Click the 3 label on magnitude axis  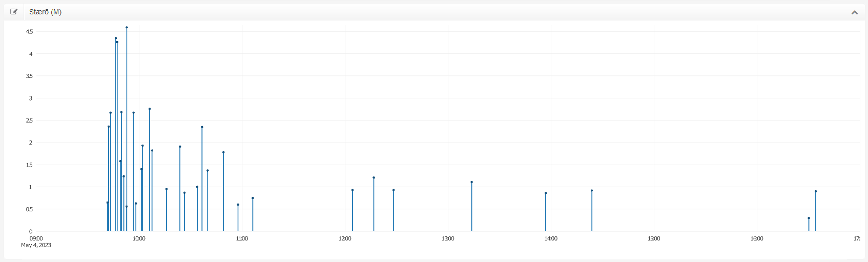[31, 98]
